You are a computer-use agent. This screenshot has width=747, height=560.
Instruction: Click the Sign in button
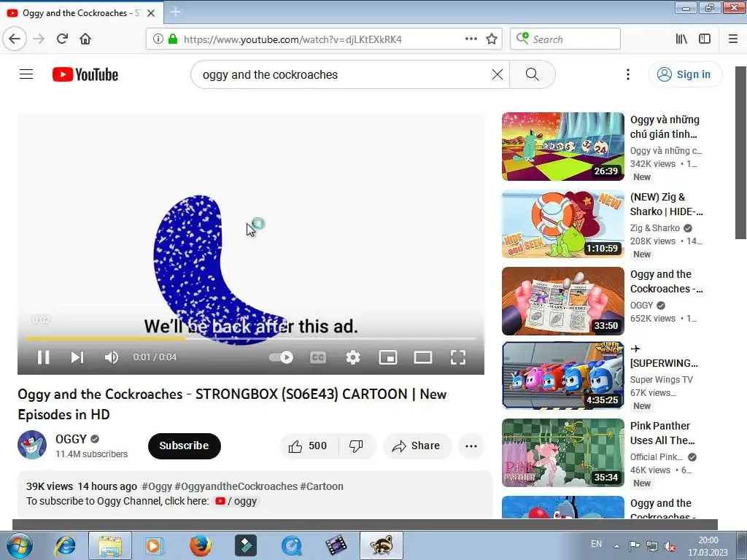point(685,74)
